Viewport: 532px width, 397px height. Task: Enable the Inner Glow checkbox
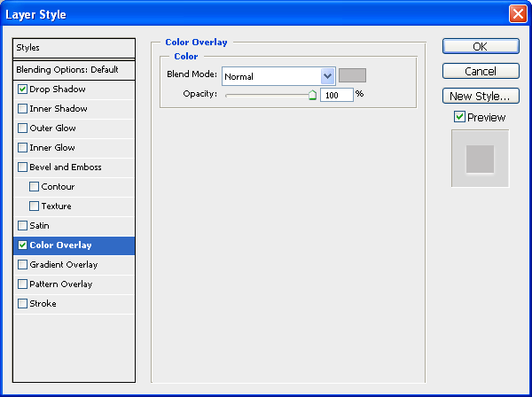(x=22, y=147)
